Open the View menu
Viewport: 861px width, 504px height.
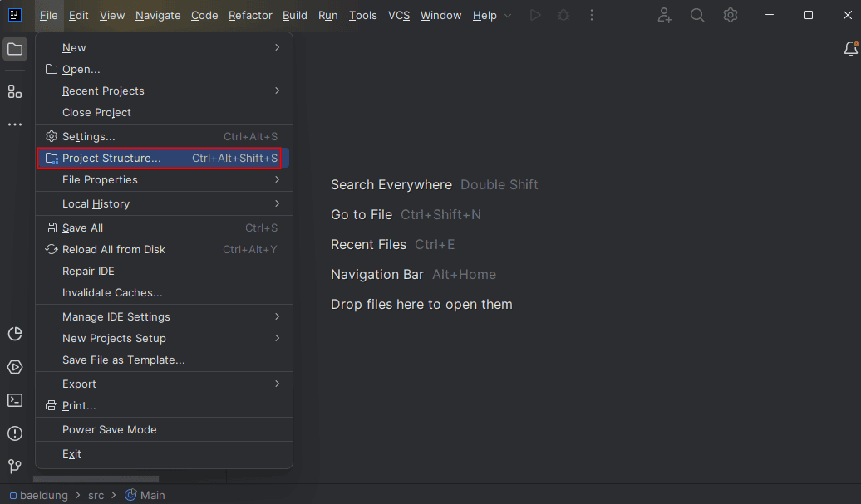click(x=112, y=15)
